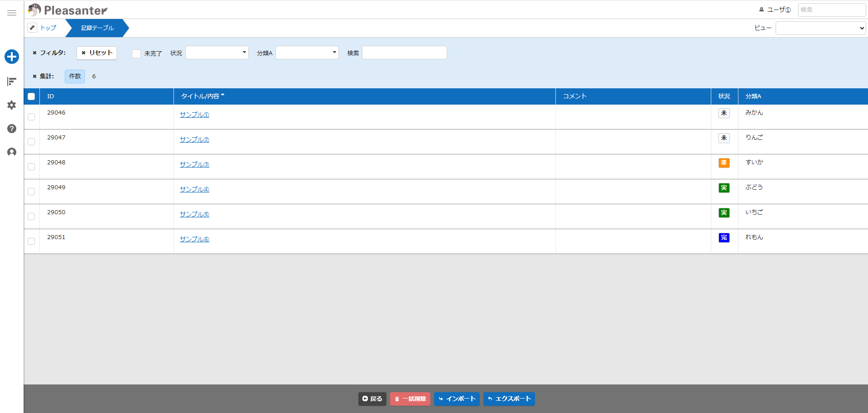Screen dimensions: 868x413
Task: Check the row checkbox for record 29046
Action: coord(31,117)
